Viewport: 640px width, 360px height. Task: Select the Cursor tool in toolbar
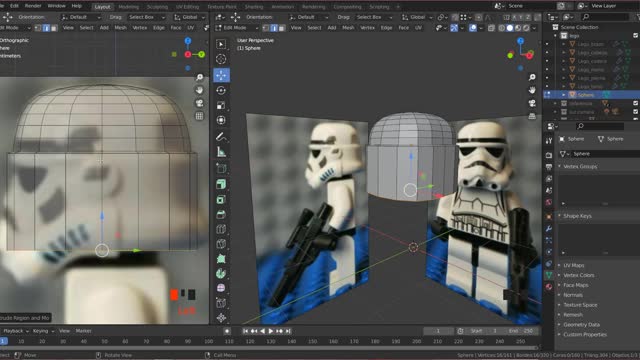click(x=221, y=59)
